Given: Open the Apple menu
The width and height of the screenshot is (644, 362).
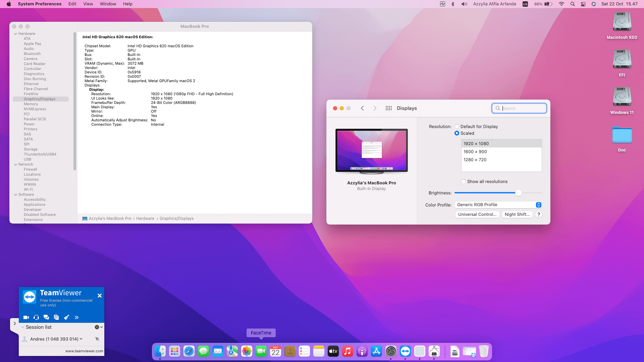Looking at the screenshot, I should 9,4.
